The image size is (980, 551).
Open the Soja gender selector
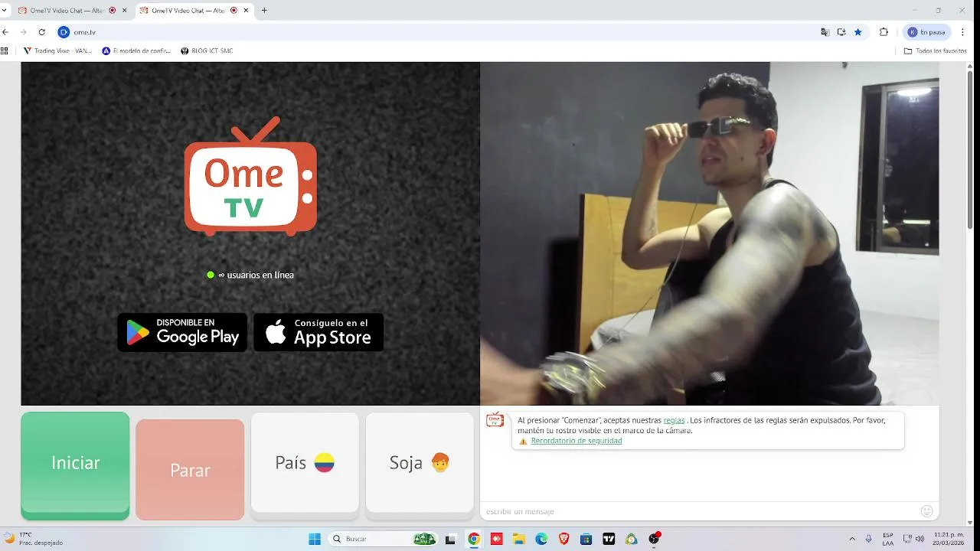pyautogui.click(x=420, y=462)
